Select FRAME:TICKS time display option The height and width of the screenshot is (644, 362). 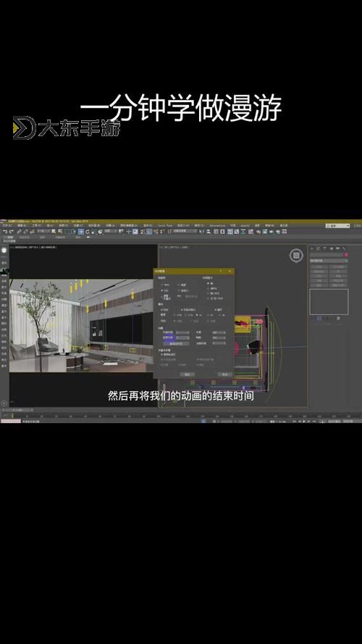tap(208, 293)
